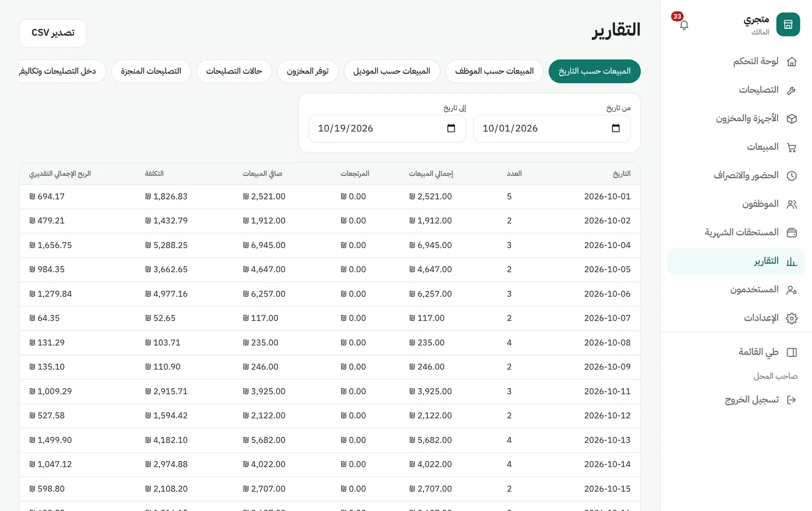Click wallet icon beside المستحقات الشهرية

tap(791, 232)
